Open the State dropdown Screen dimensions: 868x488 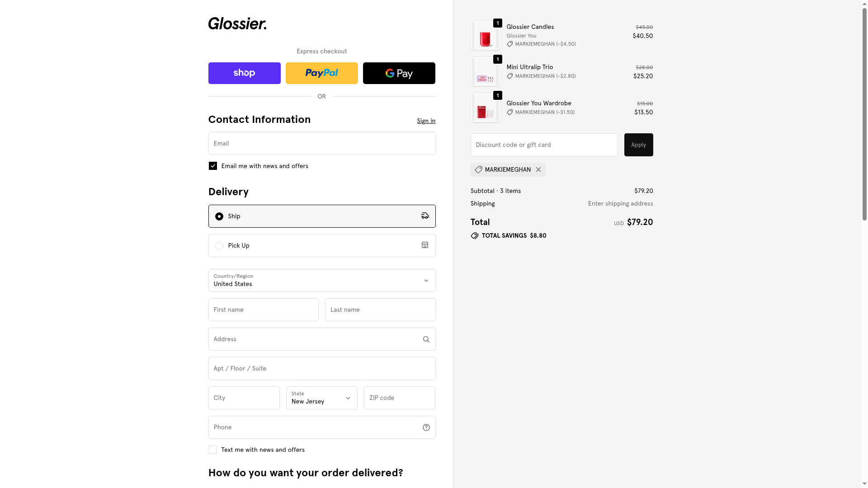click(322, 398)
